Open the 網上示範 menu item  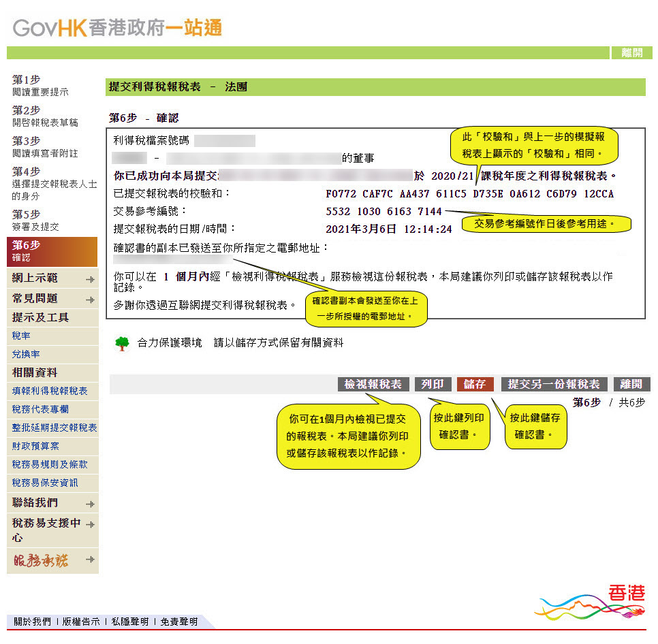tap(35, 278)
